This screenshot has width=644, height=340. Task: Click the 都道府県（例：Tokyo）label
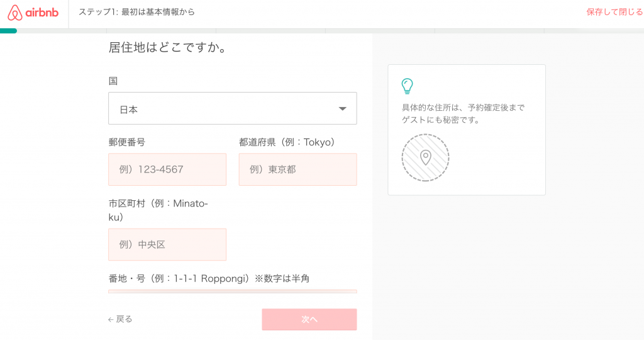(287, 142)
